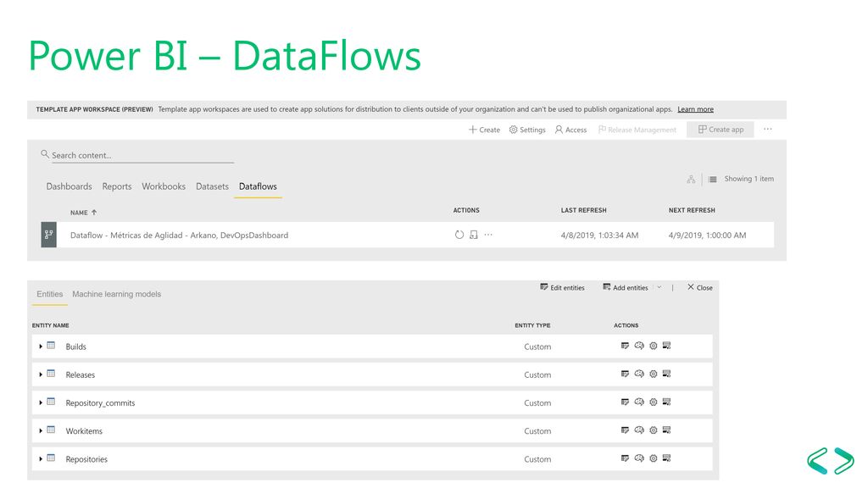This screenshot has width=868, height=488.
Task: Open the workspace more options ellipsis
Action: tap(768, 129)
